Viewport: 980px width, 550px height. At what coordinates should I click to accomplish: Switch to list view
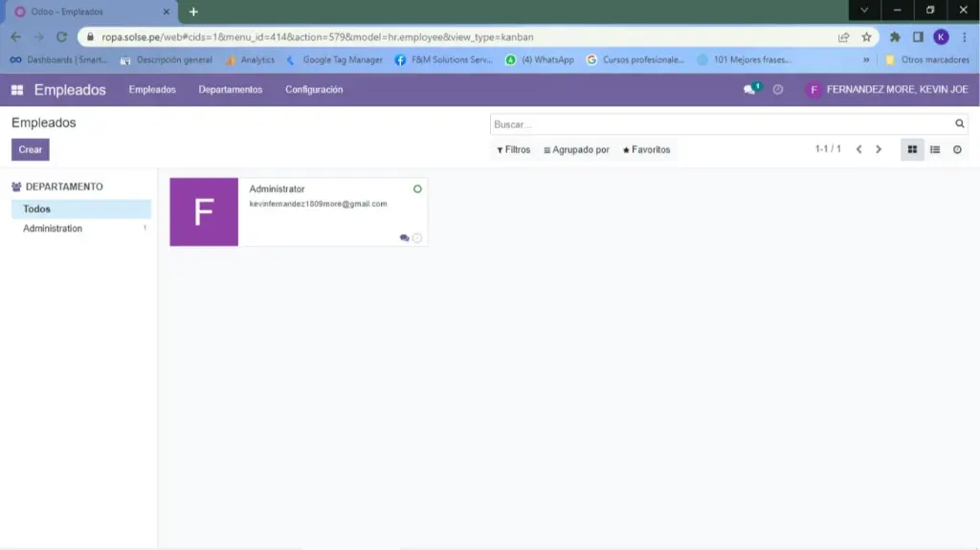935,150
